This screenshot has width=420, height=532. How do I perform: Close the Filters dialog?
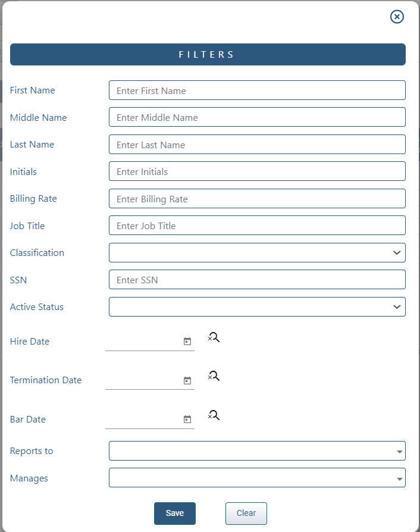tap(397, 17)
